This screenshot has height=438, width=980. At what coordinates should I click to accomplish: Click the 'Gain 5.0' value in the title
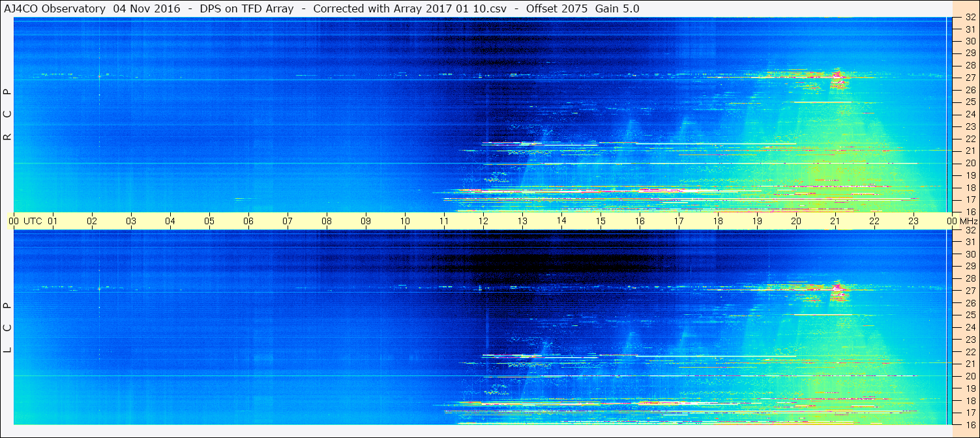[617, 8]
